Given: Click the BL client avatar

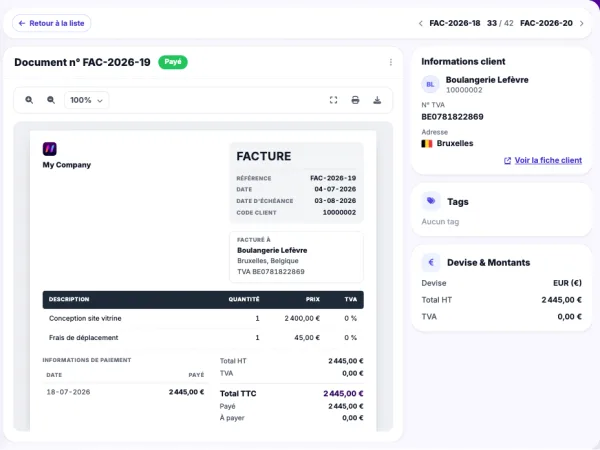Looking at the screenshot, I should coord(430,84).
